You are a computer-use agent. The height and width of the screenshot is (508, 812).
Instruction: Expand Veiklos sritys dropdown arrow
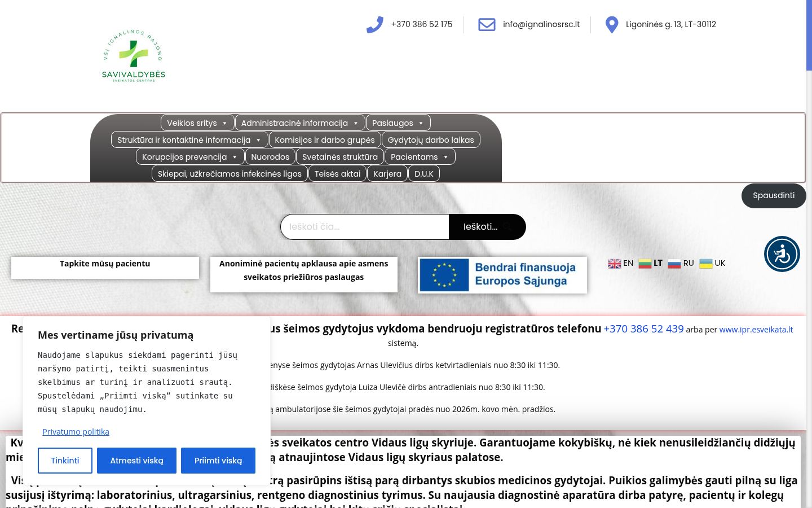pyautogui.click(x=224, y=123)
